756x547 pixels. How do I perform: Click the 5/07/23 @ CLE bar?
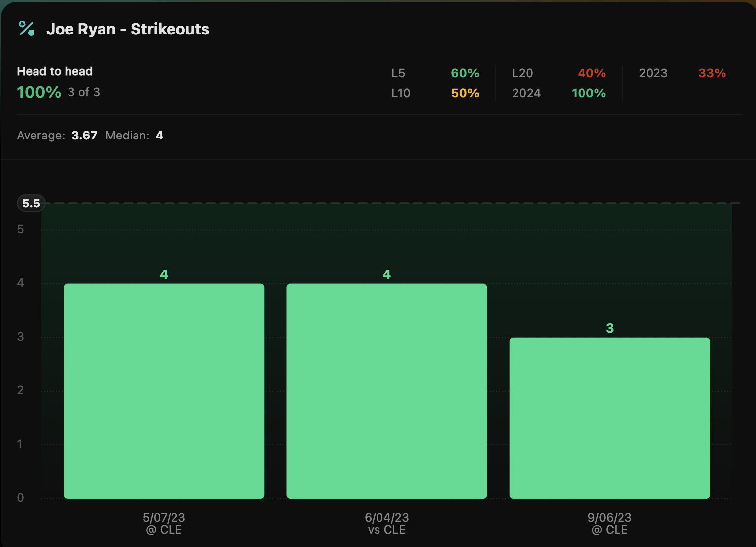(x=164, y=391)
